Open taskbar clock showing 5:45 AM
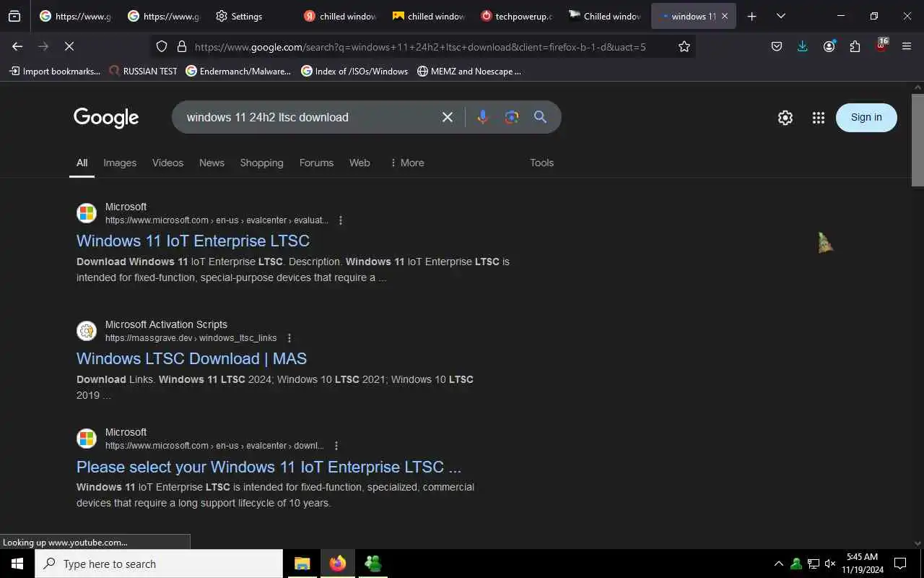 [862, 564]
